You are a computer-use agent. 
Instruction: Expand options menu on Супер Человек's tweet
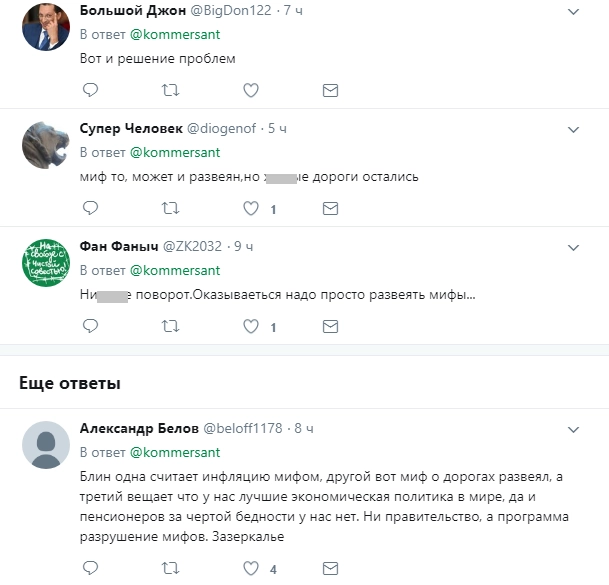point(573,129)
